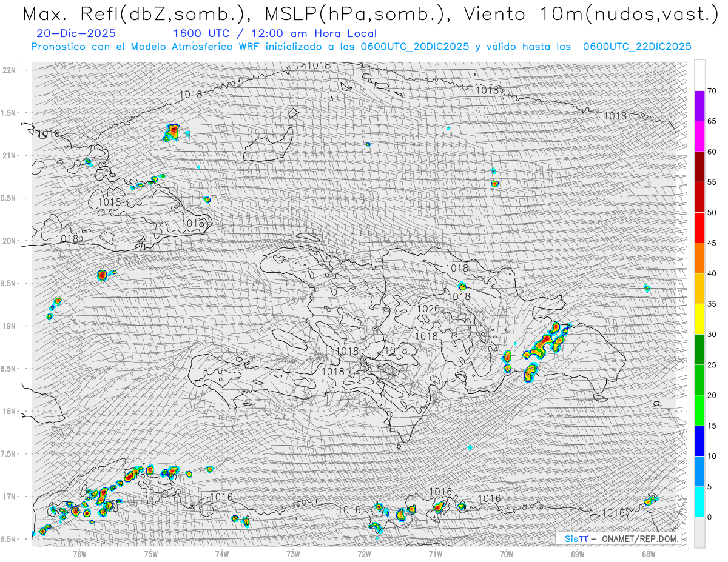Click the '69W' longitude axis label
Screen dimensions: 728x562
(x=578, y=554)
